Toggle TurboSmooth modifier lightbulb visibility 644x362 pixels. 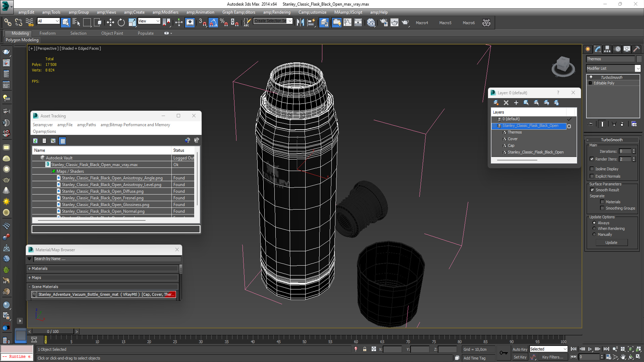591,77
